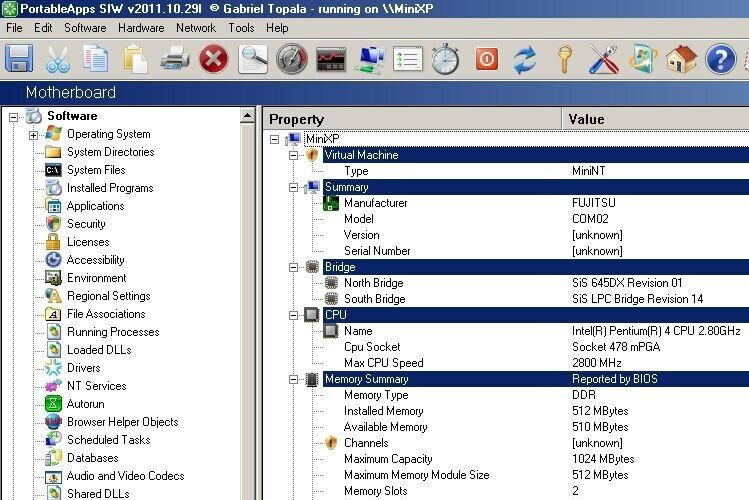
Task: Open the wrench and screwdriver tools icon
Action: tap(604, 59)
